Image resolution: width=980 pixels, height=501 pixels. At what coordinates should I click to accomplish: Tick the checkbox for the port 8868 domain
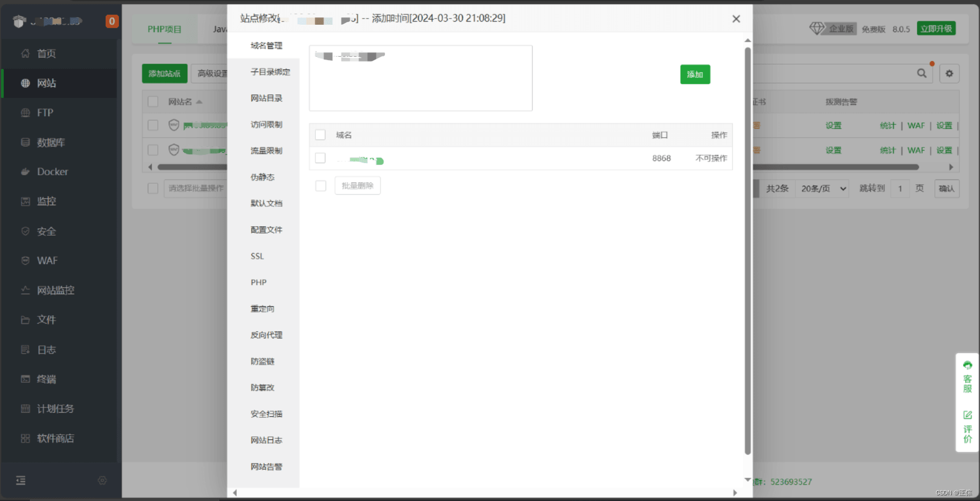click(320, 158)
